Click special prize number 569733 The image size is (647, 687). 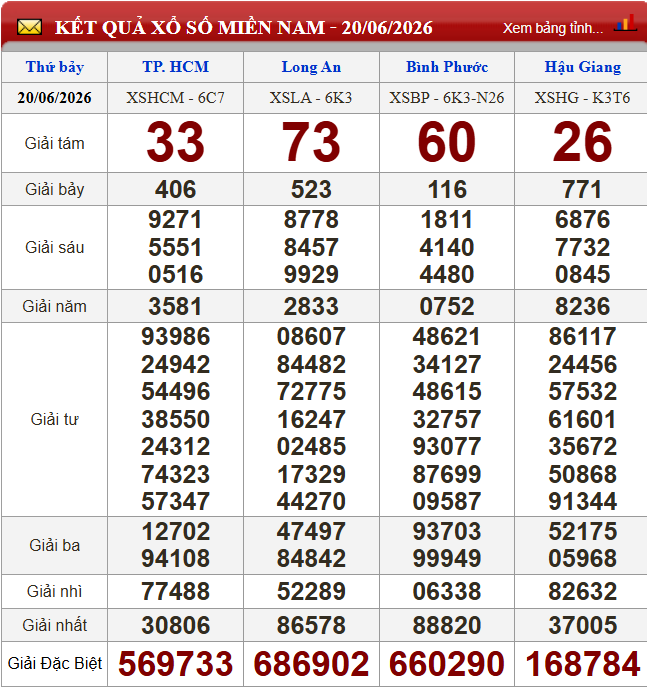[176, 664]
